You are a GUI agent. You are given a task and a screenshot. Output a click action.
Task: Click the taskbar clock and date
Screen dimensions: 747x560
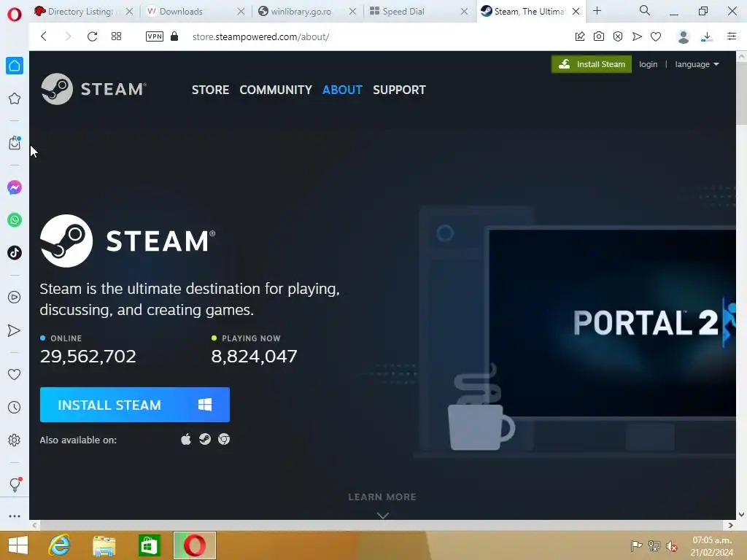point(712,546)
